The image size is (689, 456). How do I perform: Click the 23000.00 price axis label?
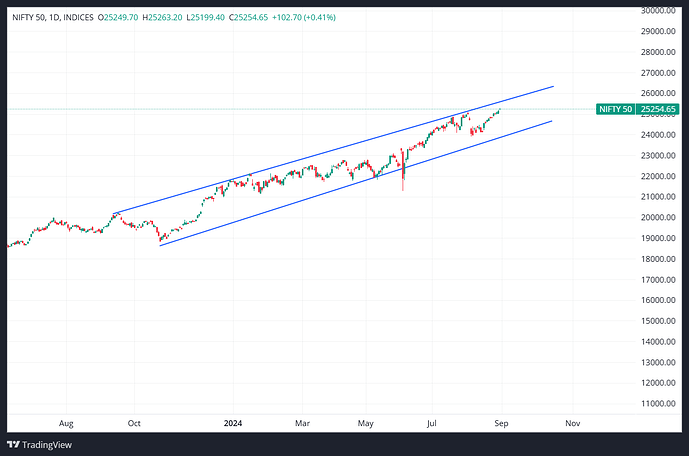tap(658, 156)
